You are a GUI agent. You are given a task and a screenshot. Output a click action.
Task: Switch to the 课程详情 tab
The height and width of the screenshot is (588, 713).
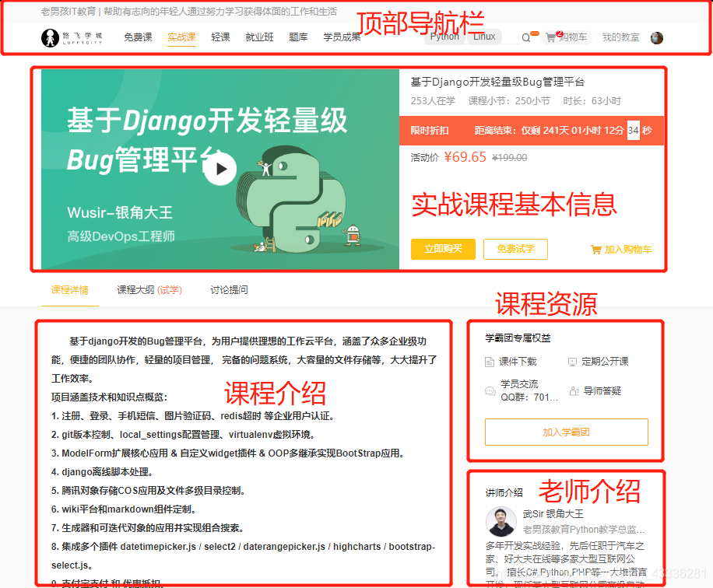point(69,290)
